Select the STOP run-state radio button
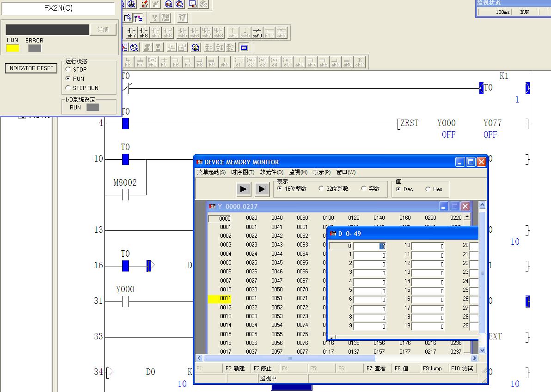The image size is (551, 392). (x=68, y=69)
